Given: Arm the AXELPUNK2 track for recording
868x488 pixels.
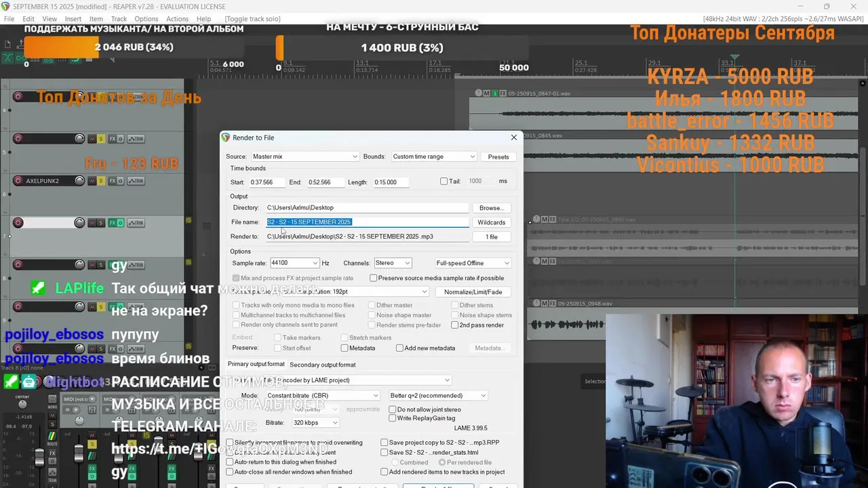Looking at the screenshot, I should (18, 181).
